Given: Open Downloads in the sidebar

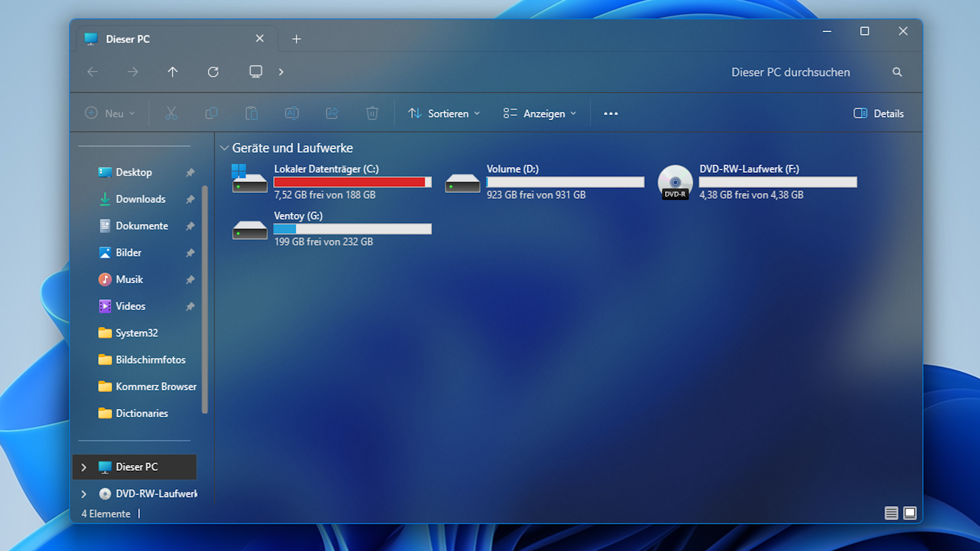Looking at the screenshot, I should [140, 199].
